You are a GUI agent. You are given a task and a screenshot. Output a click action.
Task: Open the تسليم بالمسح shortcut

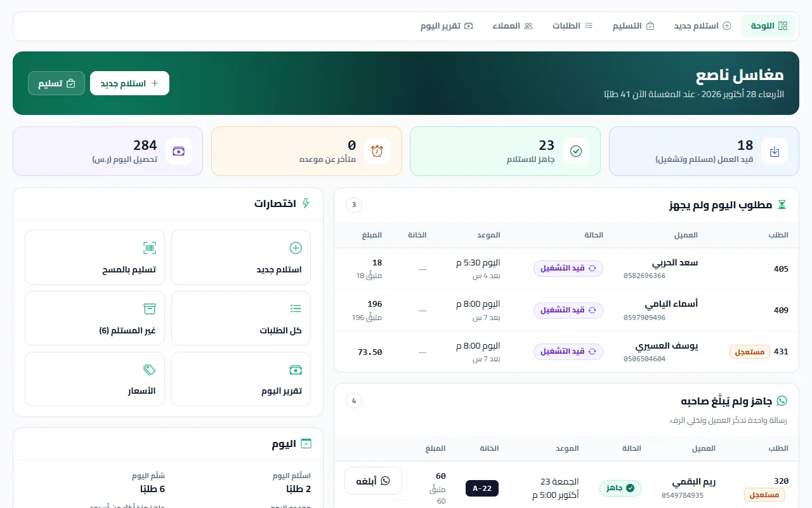(95, 257)
